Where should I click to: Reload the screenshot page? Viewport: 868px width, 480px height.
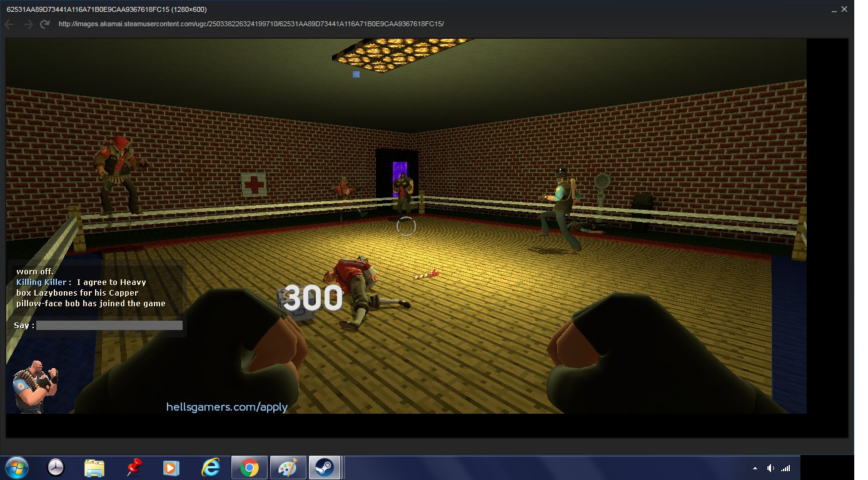(x=44, y=24)
